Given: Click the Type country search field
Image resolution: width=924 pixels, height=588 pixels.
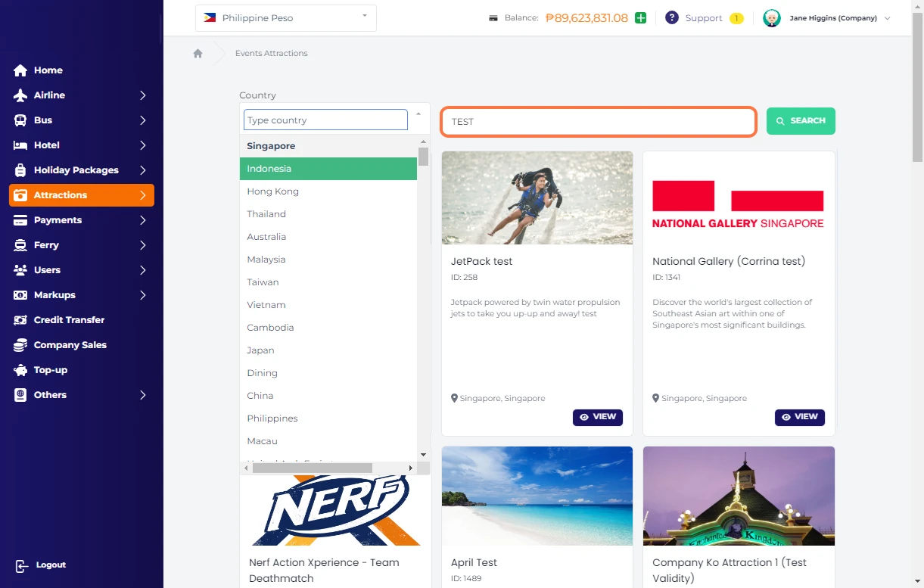Looking at the screenshot, I should (325, 120).
